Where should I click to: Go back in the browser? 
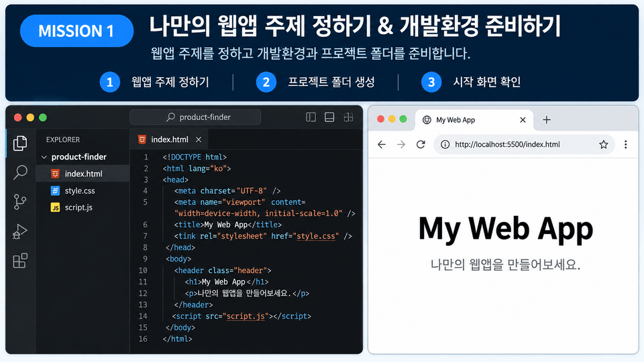click(382, 145)
